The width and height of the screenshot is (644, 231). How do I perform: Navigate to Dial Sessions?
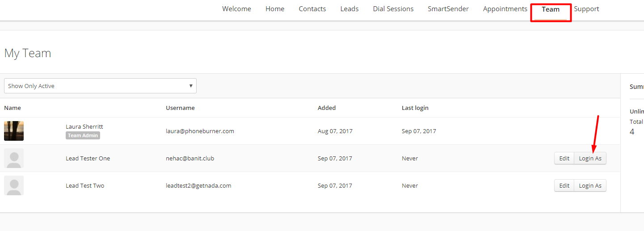point(393,9)
